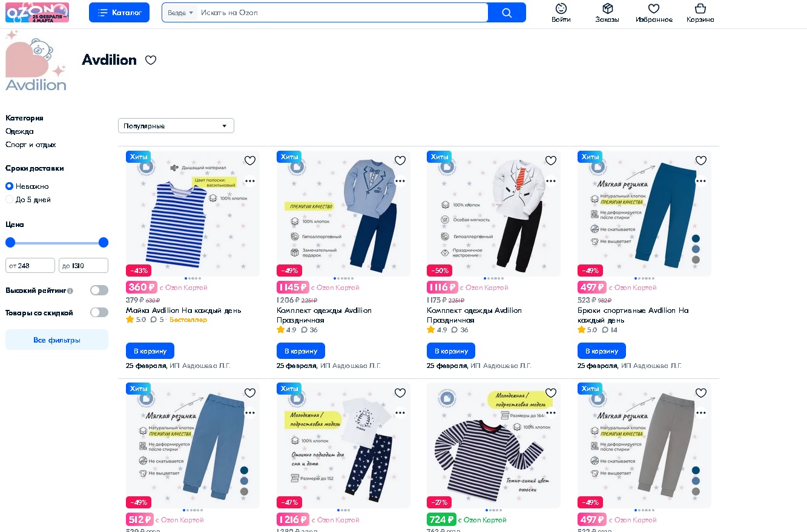
Task: Favorite the Майка Avdilion product heart
Action: (x=249, y=160)
